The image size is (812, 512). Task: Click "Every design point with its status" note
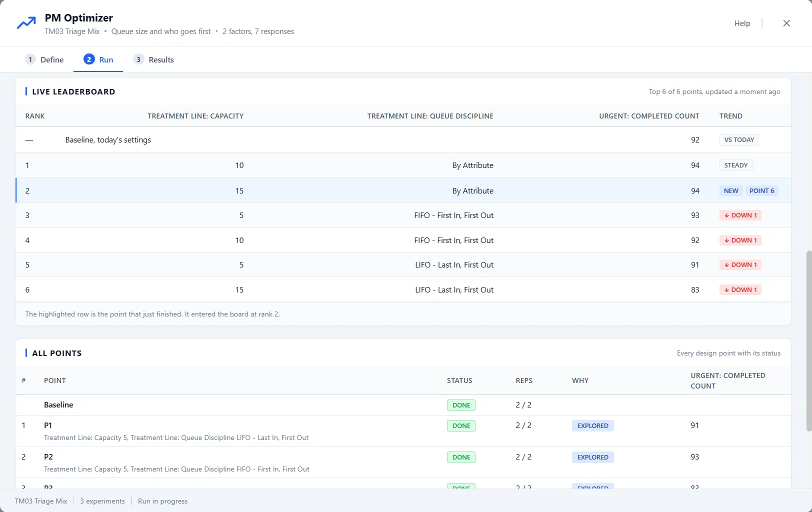point(728,353)
